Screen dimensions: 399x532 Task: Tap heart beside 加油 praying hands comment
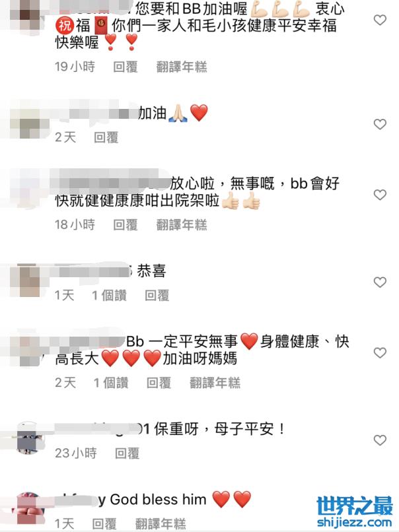click(380, 124)
